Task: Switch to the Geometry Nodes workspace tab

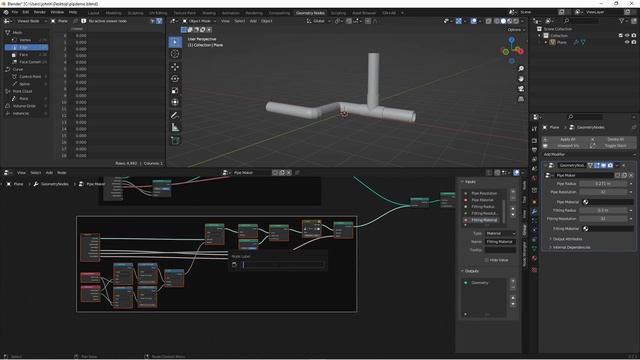Action: 310,13
